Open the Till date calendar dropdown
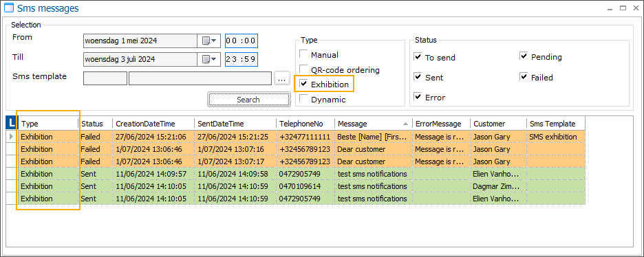This screenshot has height=257, width=644. pos(209,59)
